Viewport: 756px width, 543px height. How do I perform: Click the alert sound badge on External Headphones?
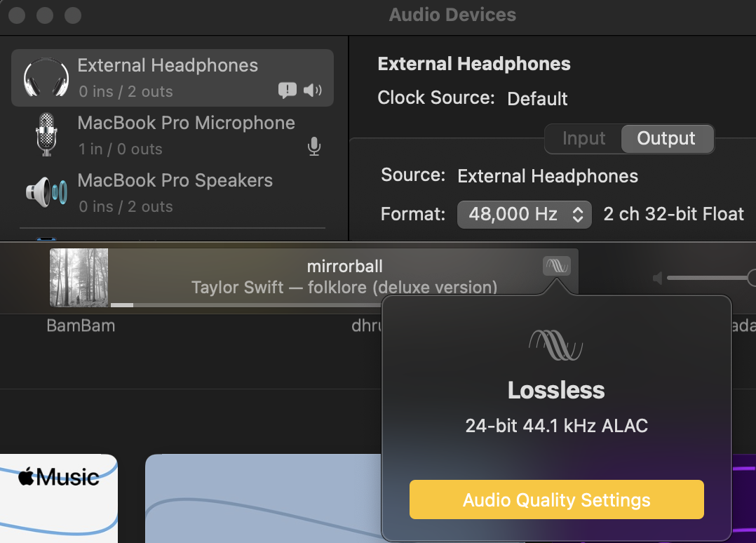288,90
